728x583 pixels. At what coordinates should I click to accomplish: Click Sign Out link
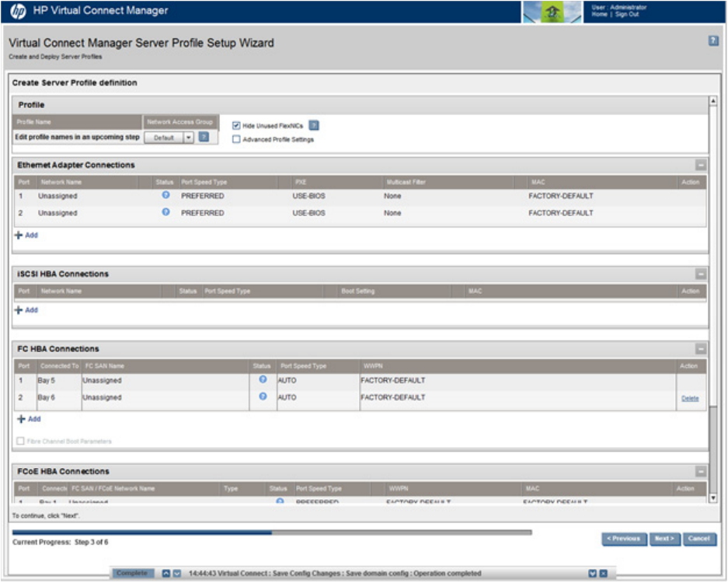click(x=627, y=15)
